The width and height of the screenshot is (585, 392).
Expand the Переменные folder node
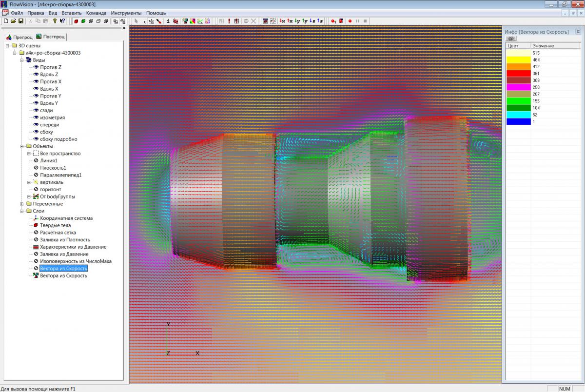(x=22, y=204)
